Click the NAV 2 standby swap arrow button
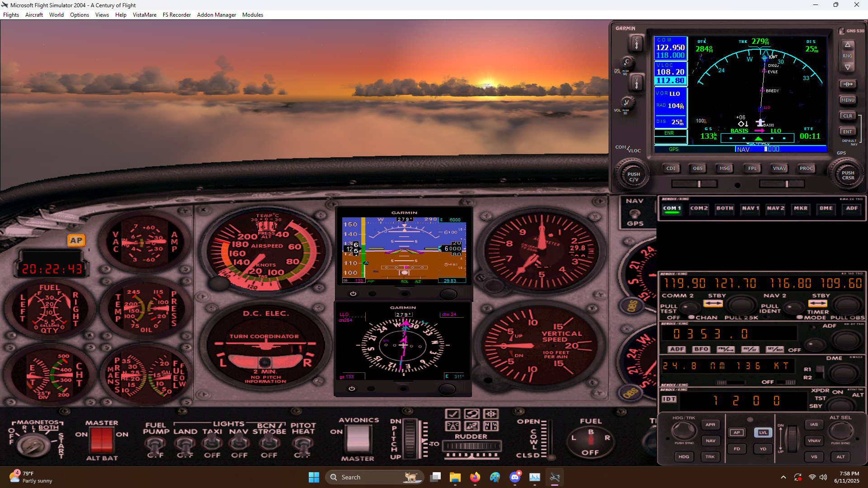The height and width of the screenshot is (488, 868). click(x=817, y=303)
